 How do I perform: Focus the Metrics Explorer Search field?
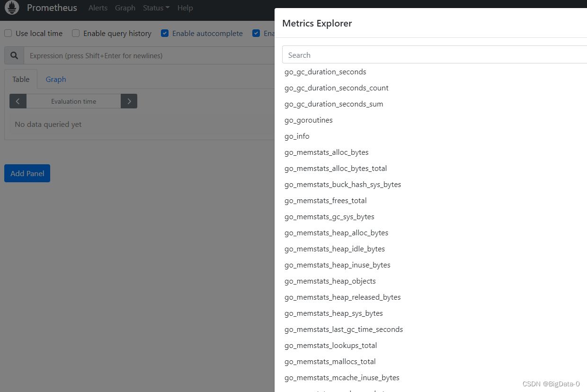click(x=435, y=55)
